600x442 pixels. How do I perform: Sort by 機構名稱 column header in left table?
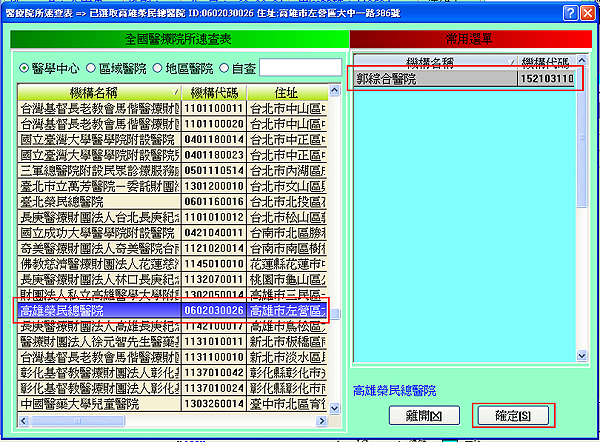click(x=97, y=91)
